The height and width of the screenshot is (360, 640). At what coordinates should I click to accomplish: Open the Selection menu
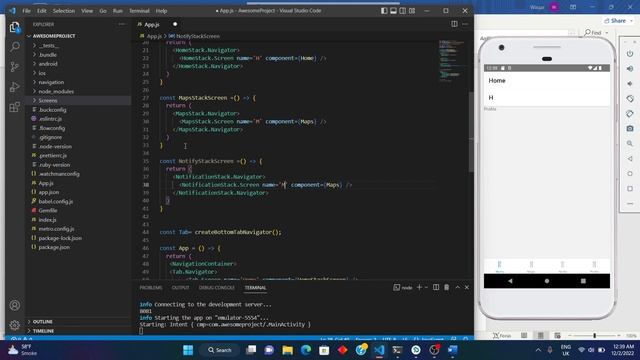coord(64,11)
